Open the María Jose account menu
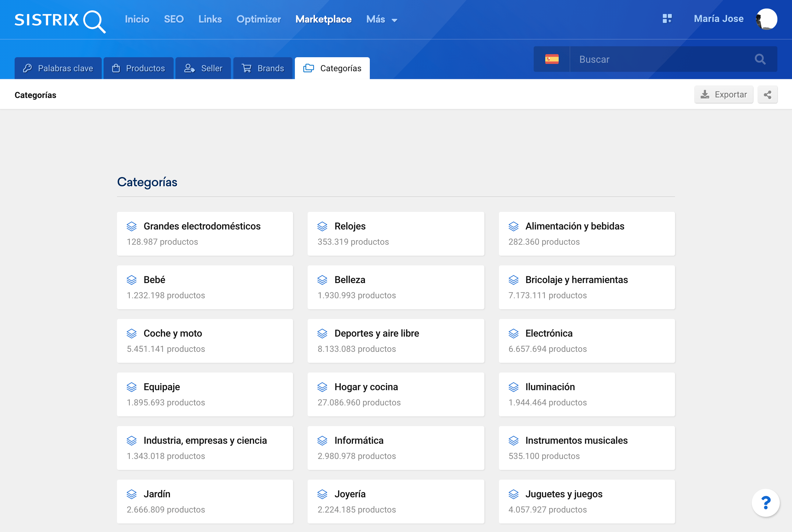The width and height of the screenshot is (792, 532). coord(718,19)
